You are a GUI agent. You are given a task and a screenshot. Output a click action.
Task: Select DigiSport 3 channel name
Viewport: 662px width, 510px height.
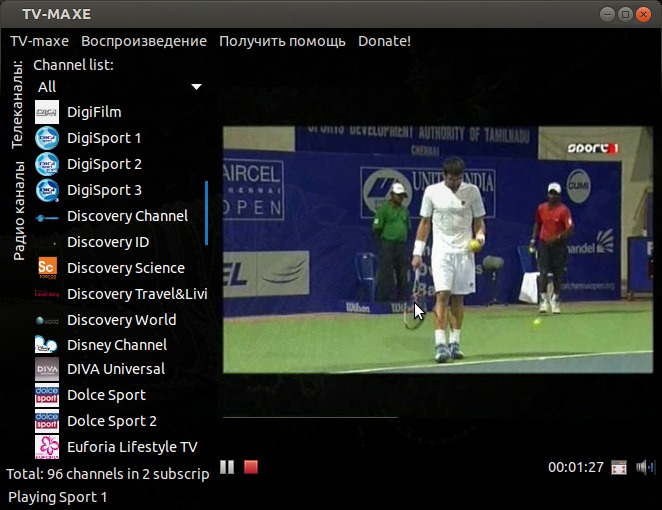[x=104, y=190]
